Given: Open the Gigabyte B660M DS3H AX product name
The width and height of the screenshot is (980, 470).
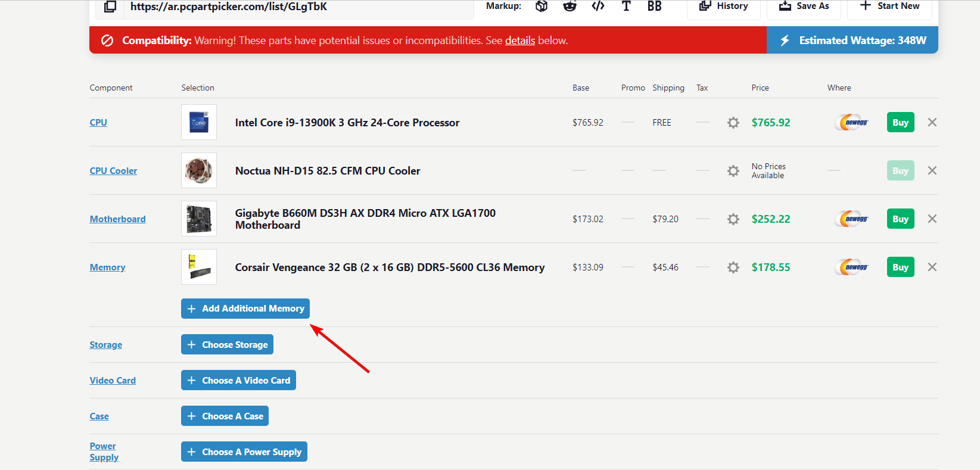Looking at the screenshot, I should tap(365, 219).
